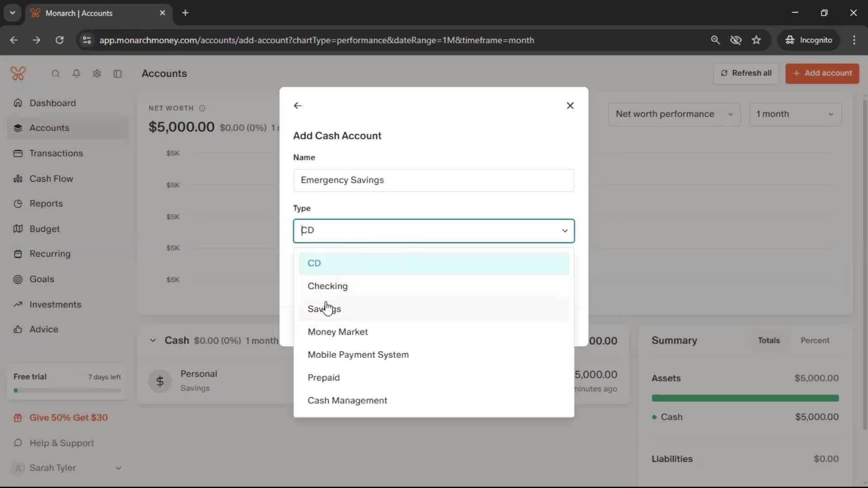
Task: Open the 1 month range dropdown
Action: click(795, 114)
